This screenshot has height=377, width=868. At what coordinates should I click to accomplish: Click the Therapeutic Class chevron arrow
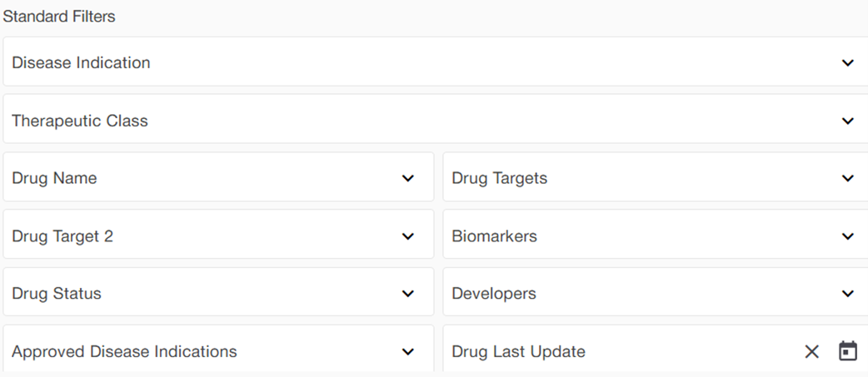pyautogui.click(x=847, y=121)
